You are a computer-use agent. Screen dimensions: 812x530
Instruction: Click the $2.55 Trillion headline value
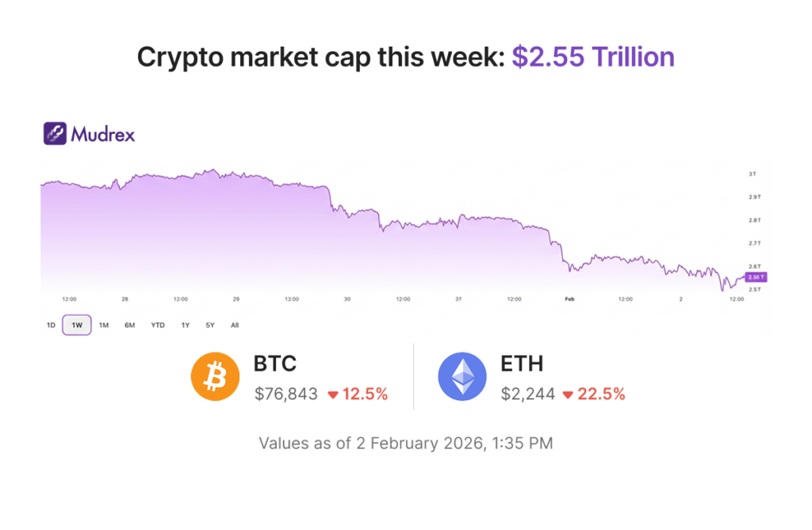tap(596, 56)
